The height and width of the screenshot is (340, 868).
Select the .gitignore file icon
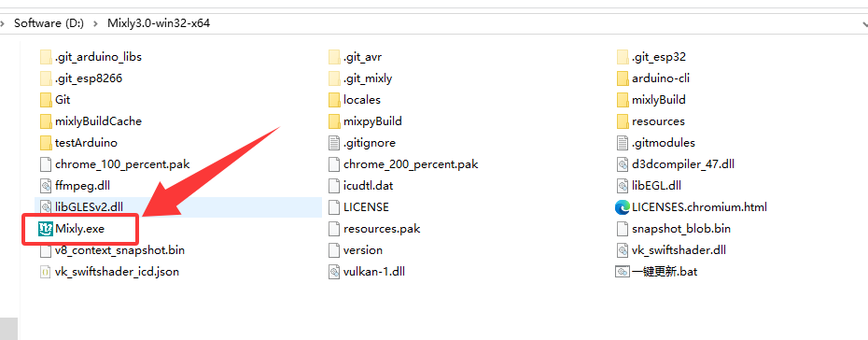(334, 142)
